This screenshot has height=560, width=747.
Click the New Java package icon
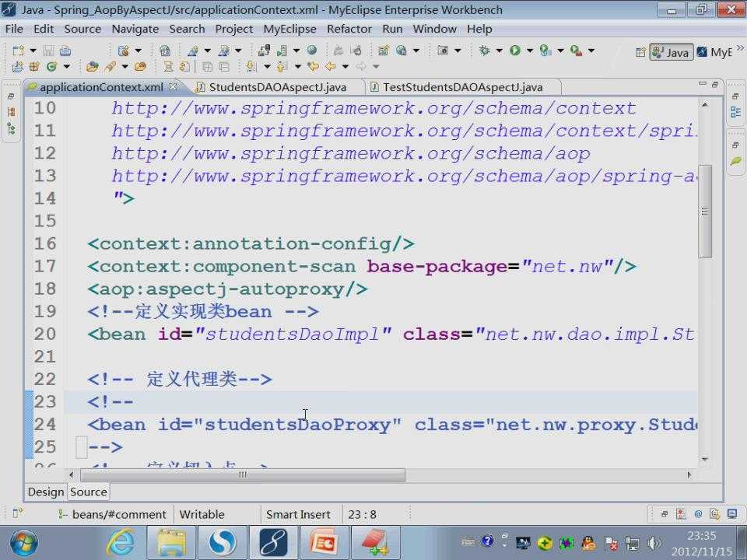coord(33,67)
